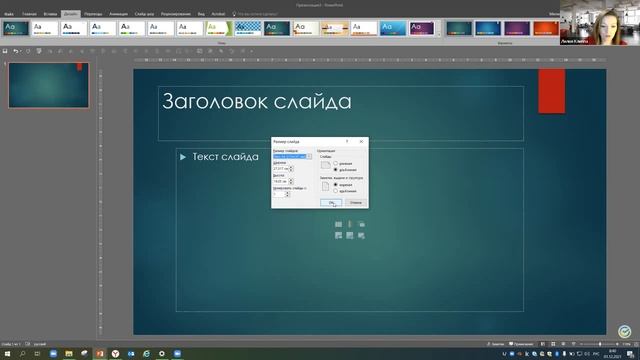
Task: Open the Файл menu tab
Action: (9, 14)
